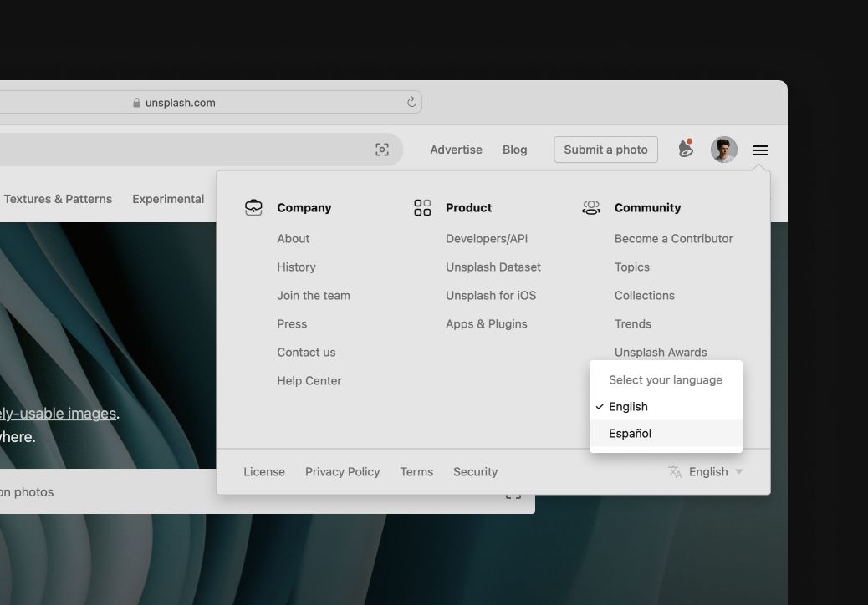Click the Company heading

click(x=304, y=208)
